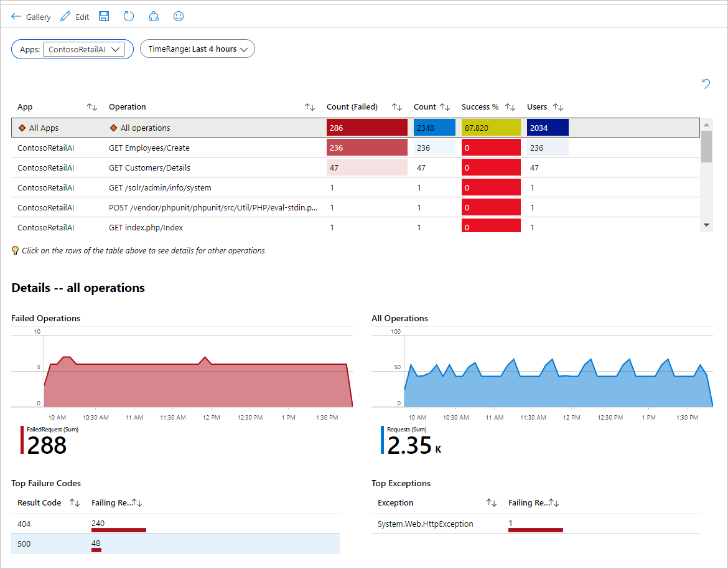Image resolution: width=728 pixels, height=569 pixels.
Task: Sort table by App column arrows
Action: 92,107
